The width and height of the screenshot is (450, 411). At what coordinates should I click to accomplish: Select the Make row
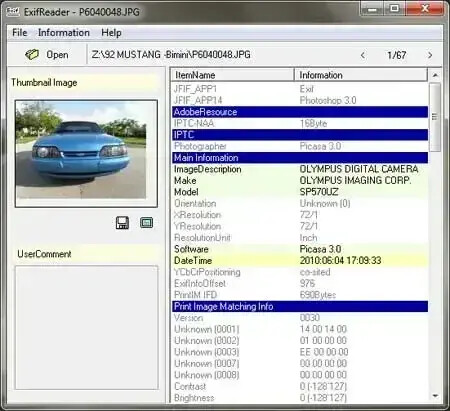[x=300, y=180]
